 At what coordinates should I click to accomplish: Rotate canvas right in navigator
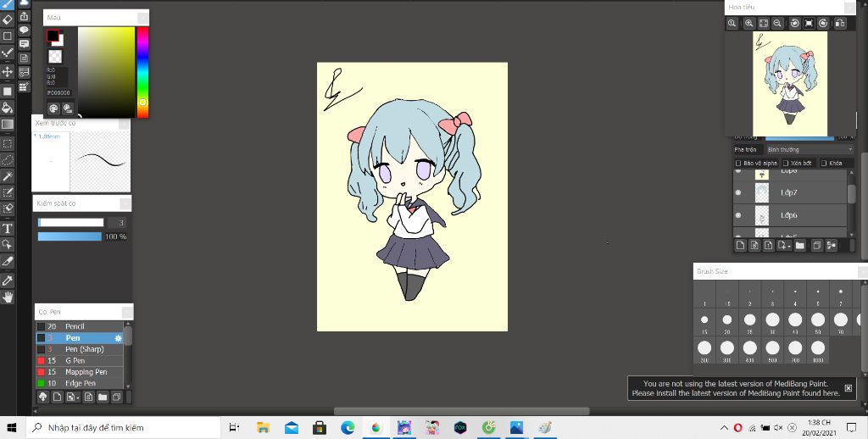[x=823, y=23]
